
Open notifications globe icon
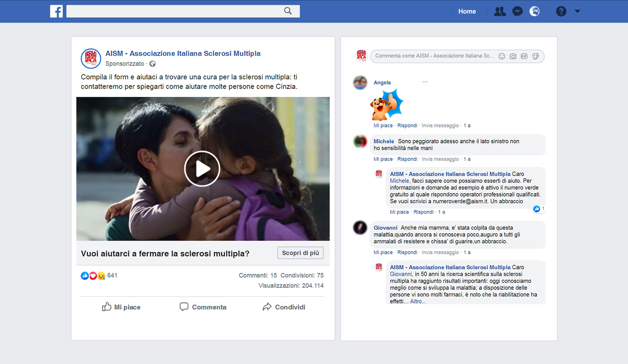pos(535,11)
